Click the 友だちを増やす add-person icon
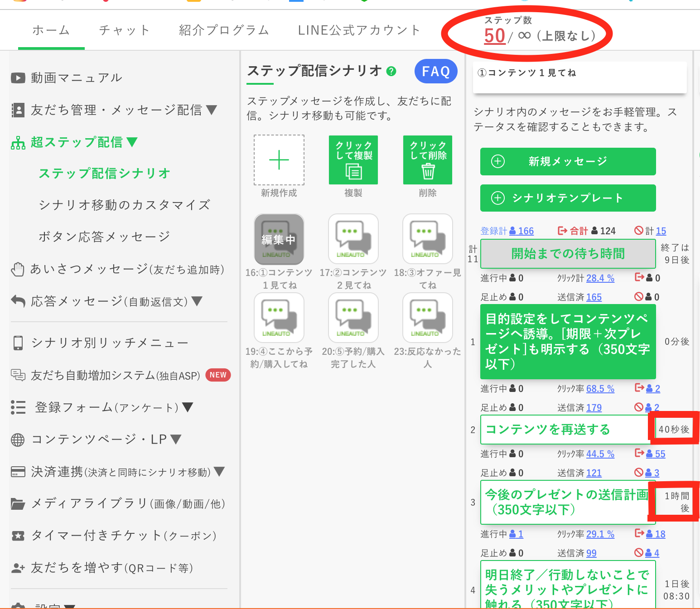This screenshot has height=609, width=700. tap(18, 568)
